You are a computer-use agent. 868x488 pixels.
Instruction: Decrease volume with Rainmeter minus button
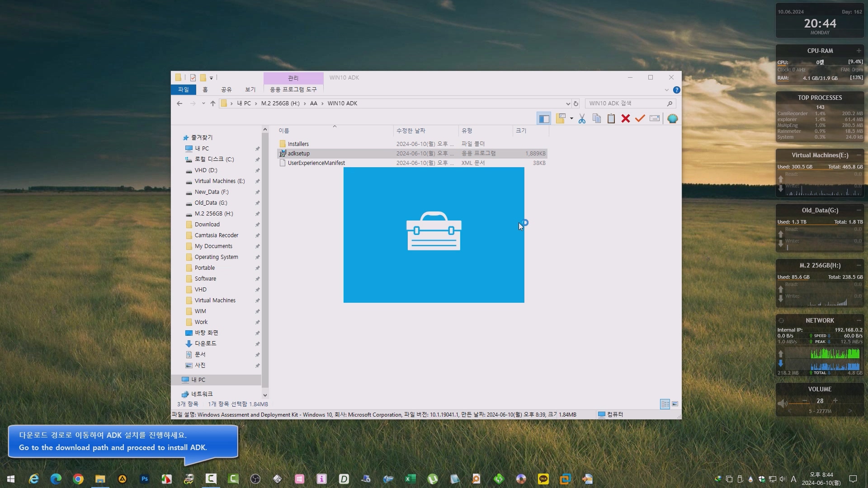(x=805, y=401)
